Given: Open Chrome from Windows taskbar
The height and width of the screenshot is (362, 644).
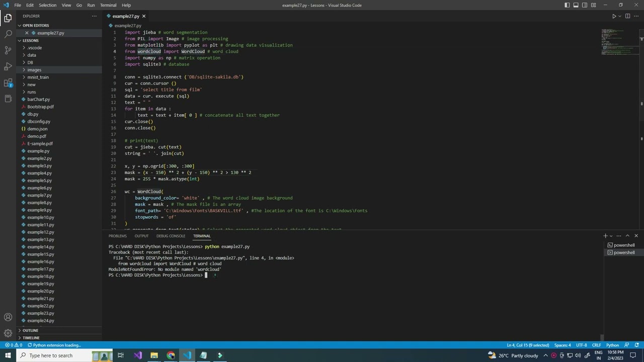Looking at the screenshot, I should click(x=171, y=355).
